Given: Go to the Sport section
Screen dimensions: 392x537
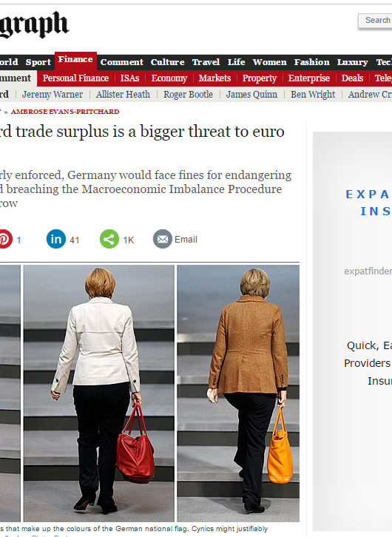Looking at the screenshot, I should 38,62.
